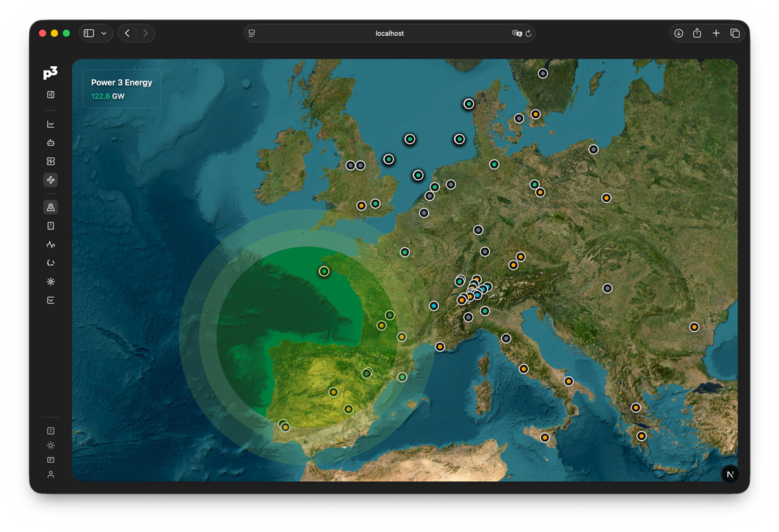779x532 pixels.
Task: Open the Safari sidebar dropdown chevron
Action: 104,33
